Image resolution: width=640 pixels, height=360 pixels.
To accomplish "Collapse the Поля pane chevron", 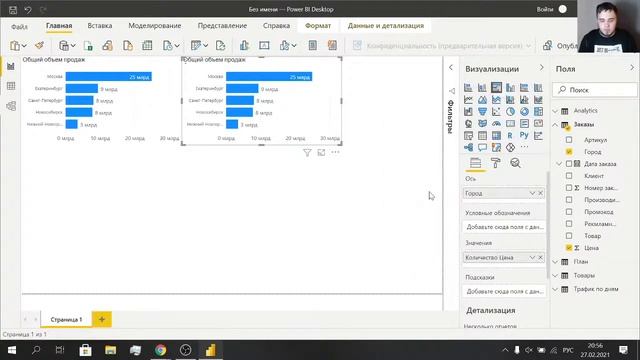I will [x=632, y=68].
